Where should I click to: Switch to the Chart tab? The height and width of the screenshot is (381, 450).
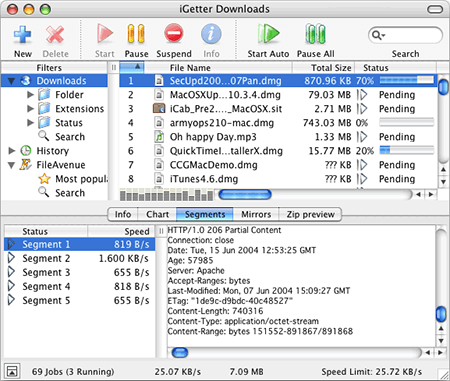157,214
